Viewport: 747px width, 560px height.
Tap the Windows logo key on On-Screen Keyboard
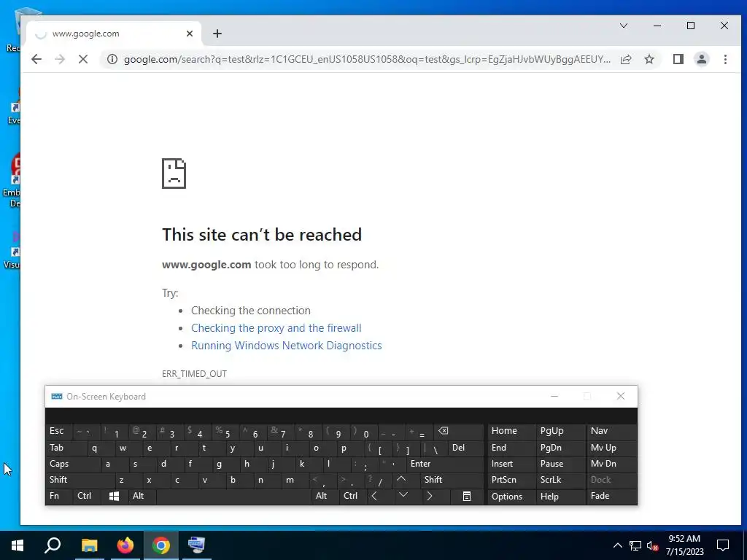coord(114,496)
